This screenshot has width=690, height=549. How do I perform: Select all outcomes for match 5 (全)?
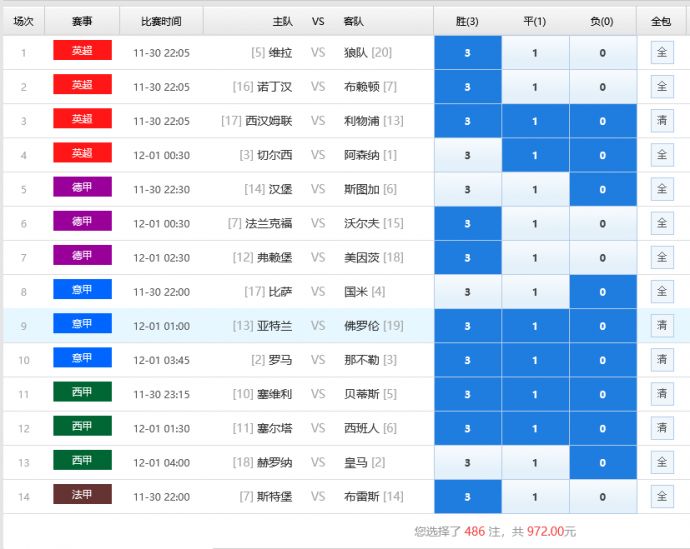click(662, 189)
